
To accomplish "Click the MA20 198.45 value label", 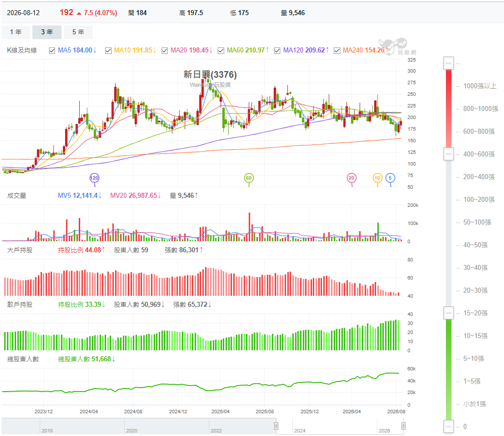I will pyautogui.click(x=191, y=50).
